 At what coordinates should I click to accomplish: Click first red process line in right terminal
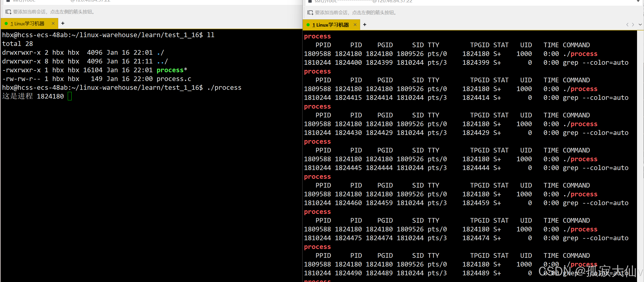[x=317, y=36]
